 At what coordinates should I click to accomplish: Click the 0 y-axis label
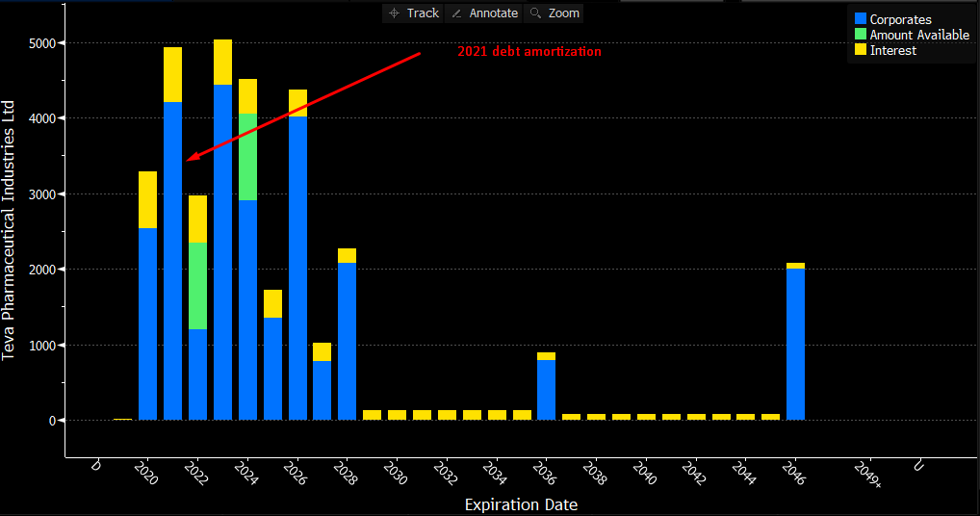53,421
